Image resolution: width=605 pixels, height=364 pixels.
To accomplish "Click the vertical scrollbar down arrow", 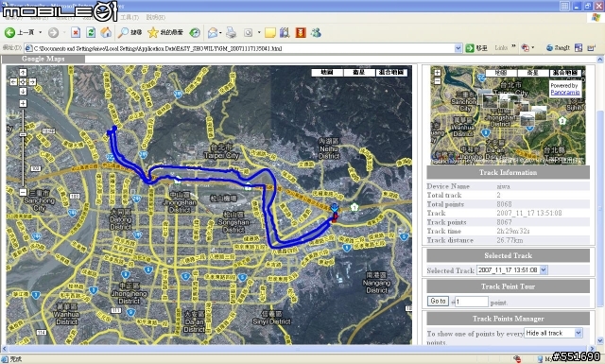I will coord(600,340).
